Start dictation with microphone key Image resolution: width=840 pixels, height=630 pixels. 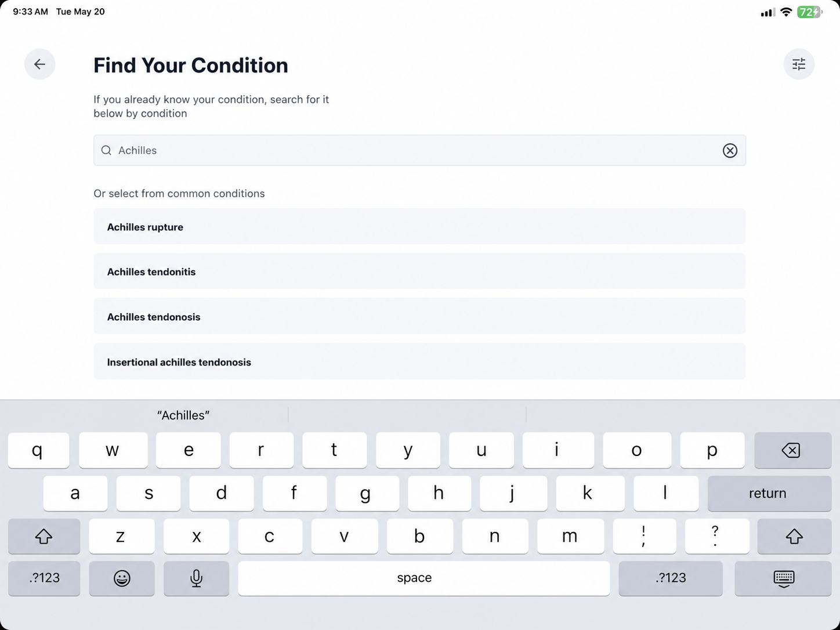pos(196,578)
